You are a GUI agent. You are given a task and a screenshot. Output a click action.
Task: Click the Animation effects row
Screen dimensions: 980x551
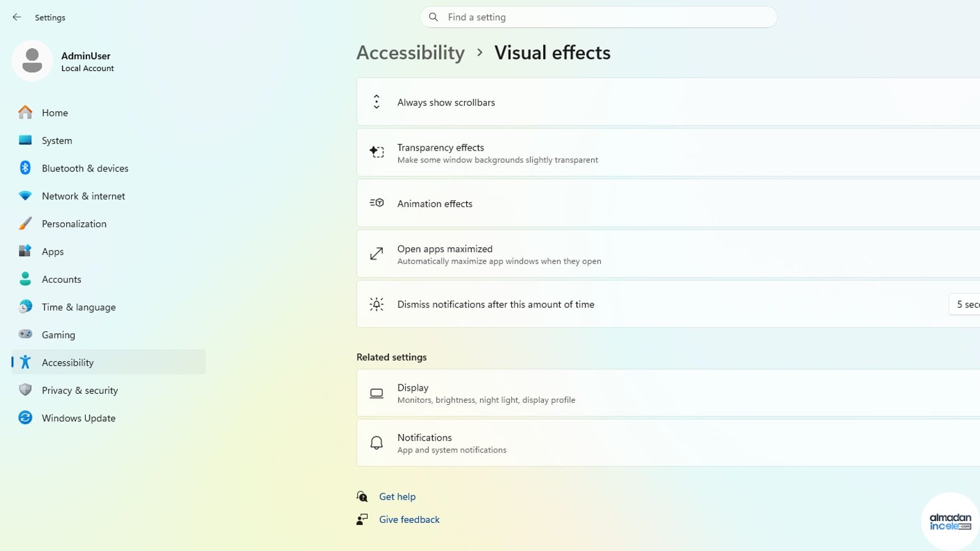pos(668,203)
